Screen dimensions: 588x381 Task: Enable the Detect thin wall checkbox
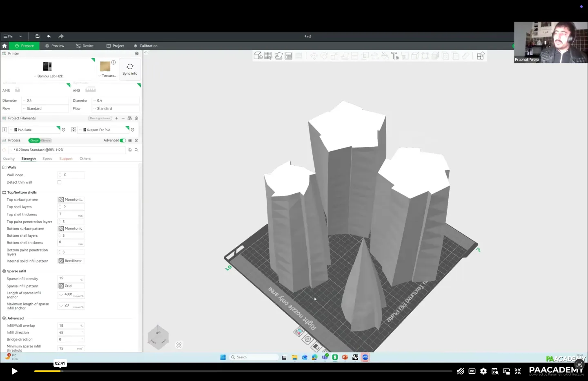tap(60, 182)
